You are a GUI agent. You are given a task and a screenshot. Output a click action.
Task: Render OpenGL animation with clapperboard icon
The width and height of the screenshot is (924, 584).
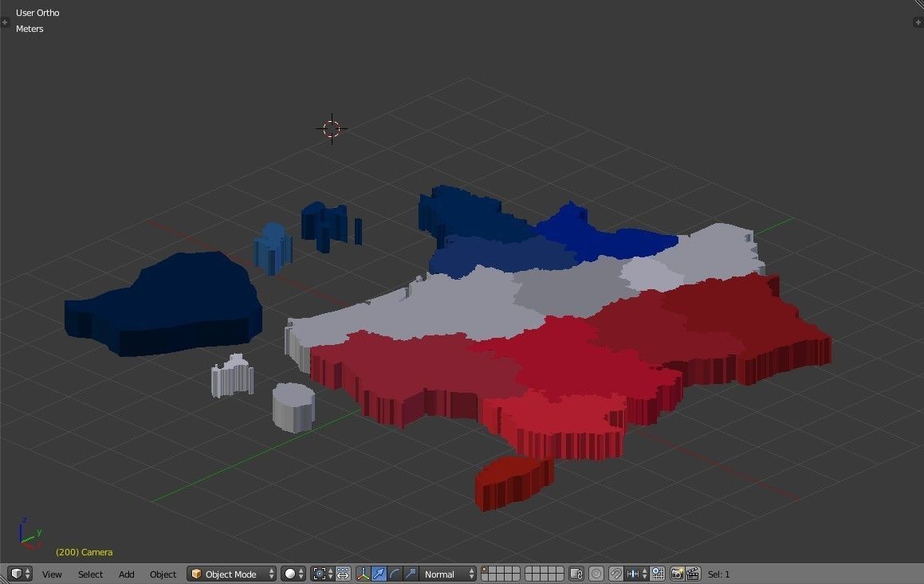(x=693, y=574)
